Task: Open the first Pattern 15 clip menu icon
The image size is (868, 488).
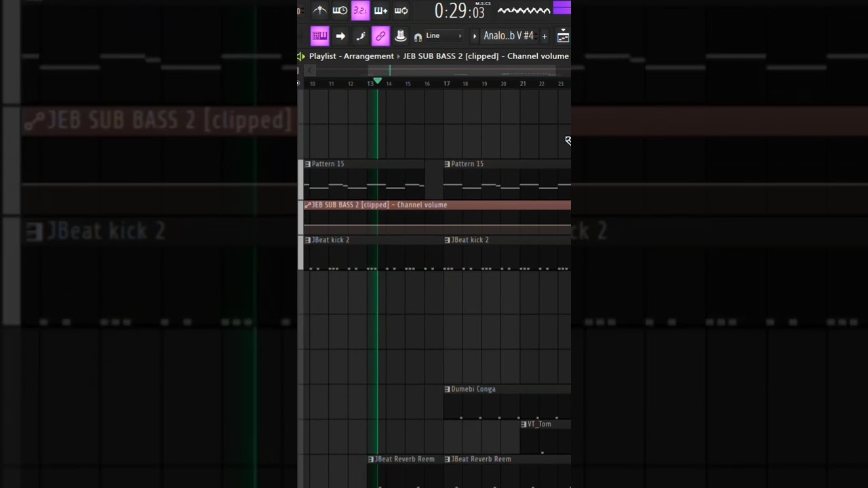Action: [308, 164]
